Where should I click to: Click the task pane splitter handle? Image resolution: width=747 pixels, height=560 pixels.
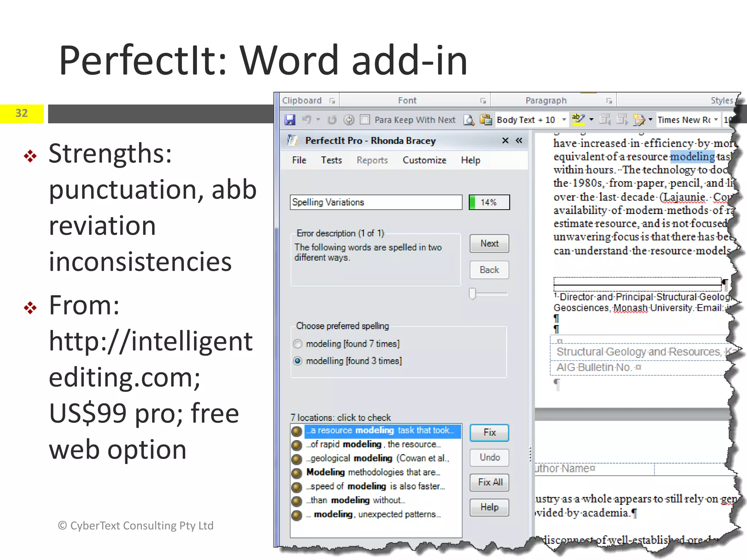pos(530,454)
